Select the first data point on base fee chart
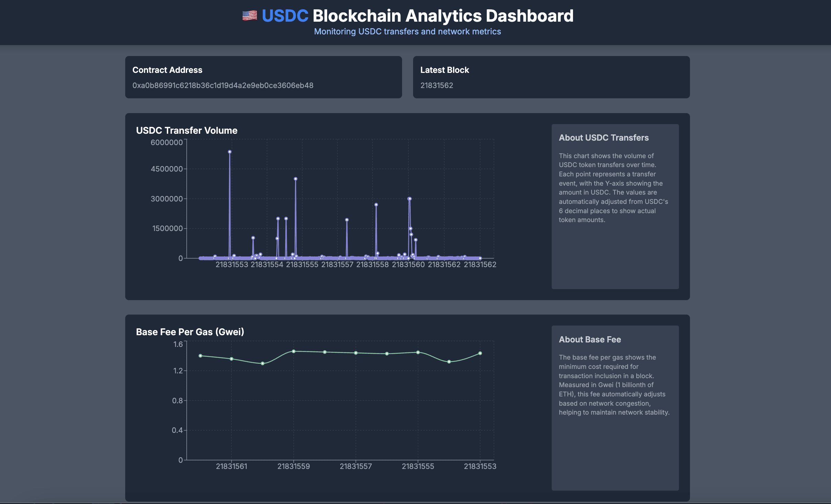 point(200,355)
